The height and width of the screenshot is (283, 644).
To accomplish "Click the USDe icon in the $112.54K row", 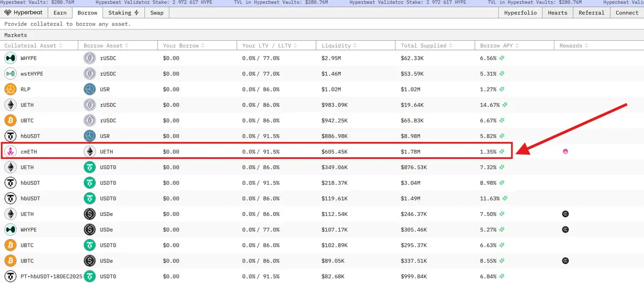I will pyautogui.click(x=90, y=214).
